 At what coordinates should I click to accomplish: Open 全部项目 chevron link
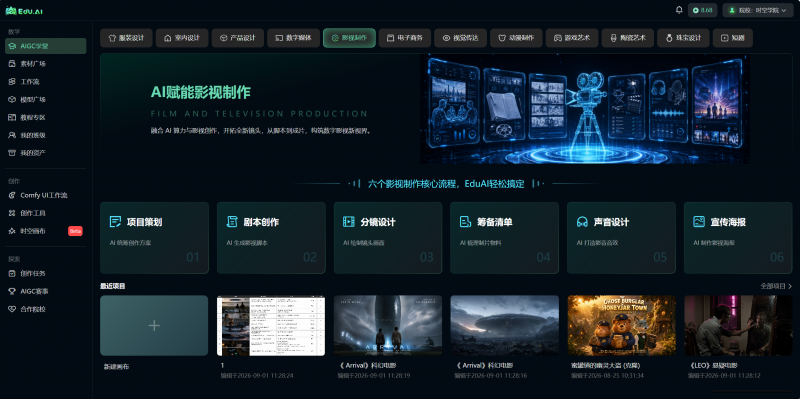776,286
